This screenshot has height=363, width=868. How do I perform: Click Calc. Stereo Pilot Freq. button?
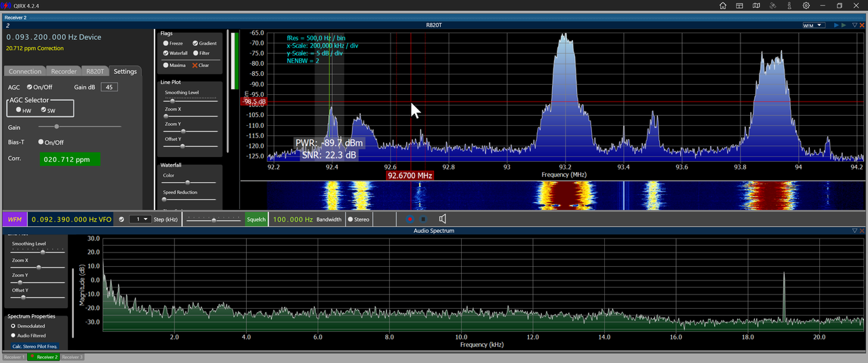[x=35, y=346]
